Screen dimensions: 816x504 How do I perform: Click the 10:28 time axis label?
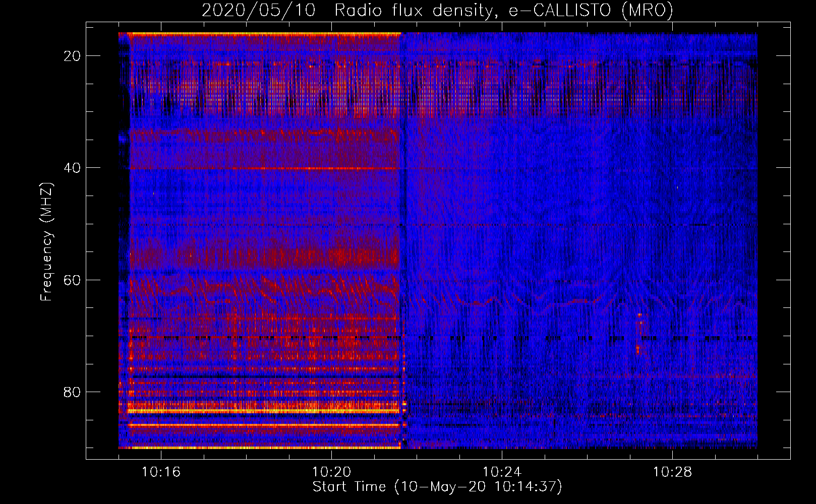[672, 472]
